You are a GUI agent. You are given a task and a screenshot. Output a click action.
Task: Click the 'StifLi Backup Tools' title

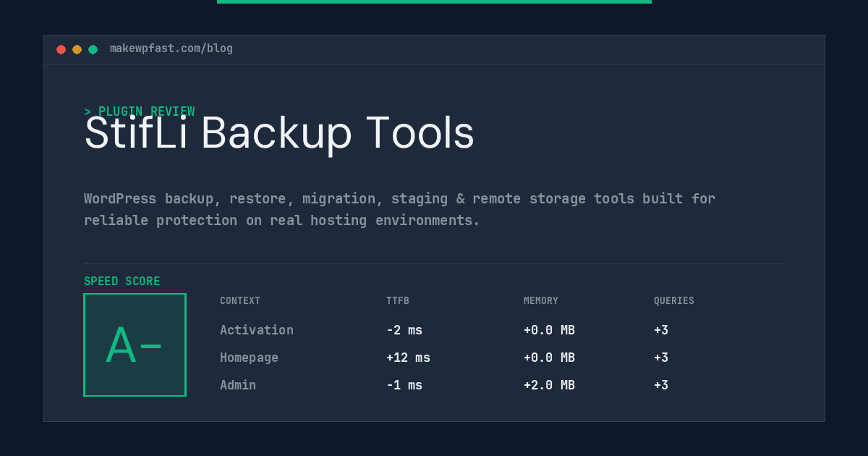click(x=279, y=133)
